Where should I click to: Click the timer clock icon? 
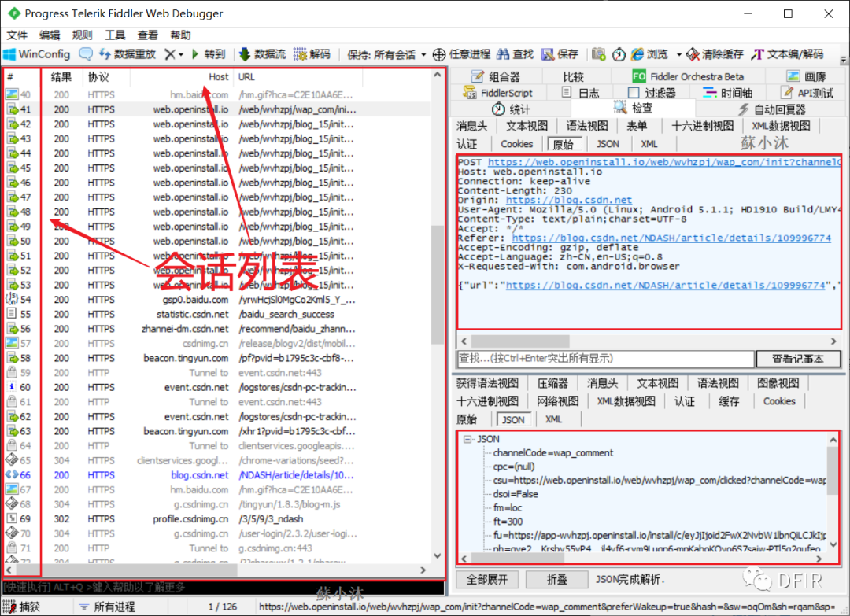619,54
